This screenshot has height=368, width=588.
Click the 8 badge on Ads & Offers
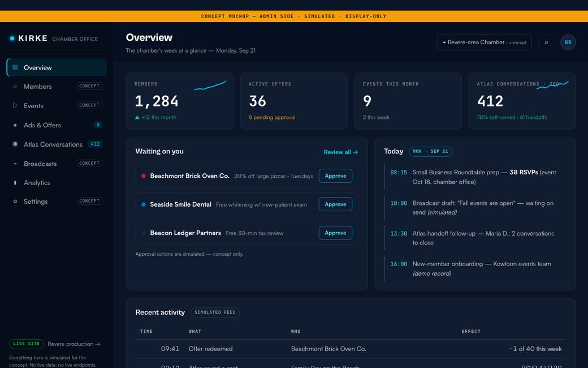click(x=98, y=125)
